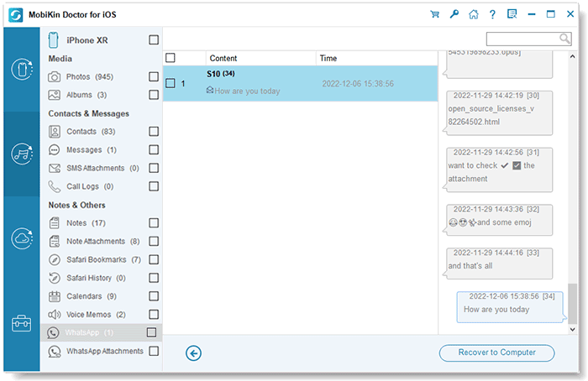Click the Photos camera icon
Screen dimensions: 588x381
pos(54,77)
